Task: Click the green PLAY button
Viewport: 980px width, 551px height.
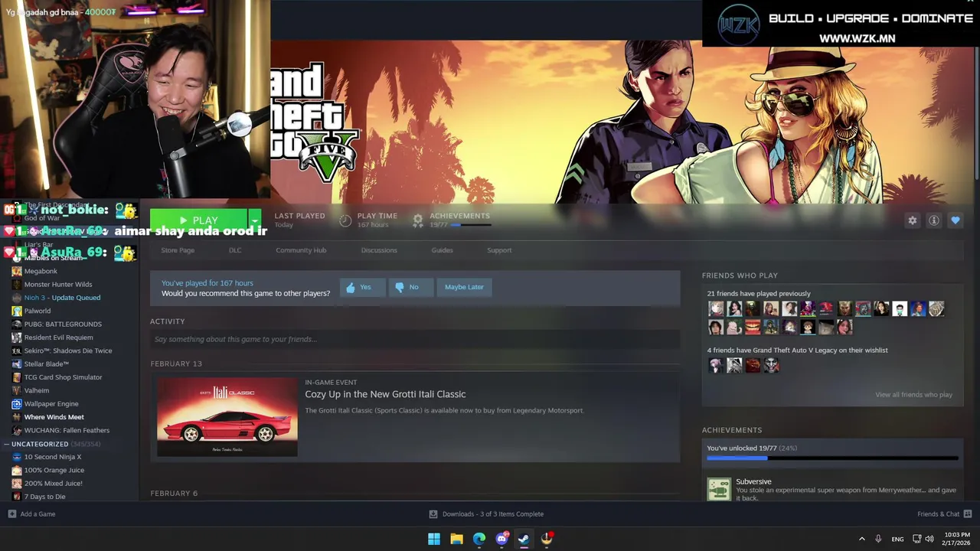Action: 198,220
